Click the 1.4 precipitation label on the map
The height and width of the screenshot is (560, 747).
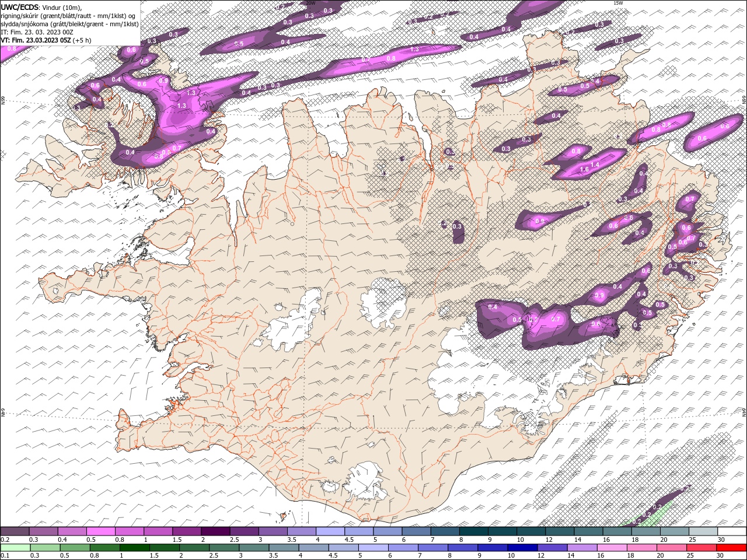pos(595,165)
